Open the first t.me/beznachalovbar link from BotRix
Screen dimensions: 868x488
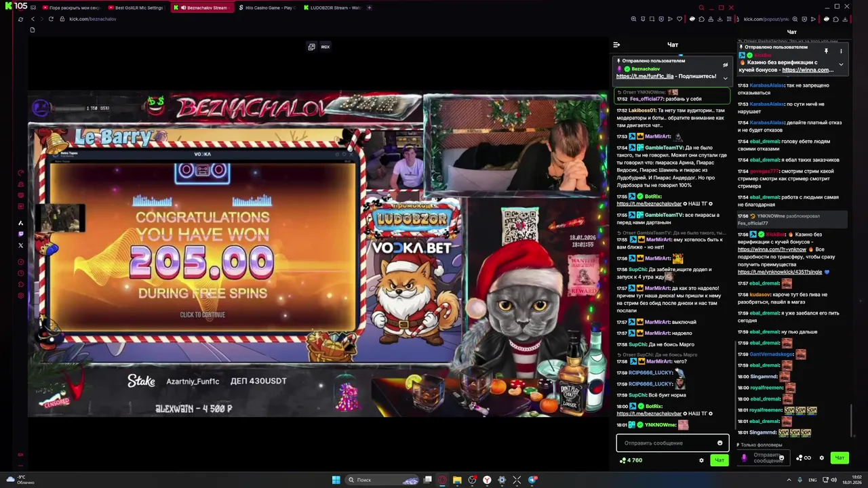649,203
